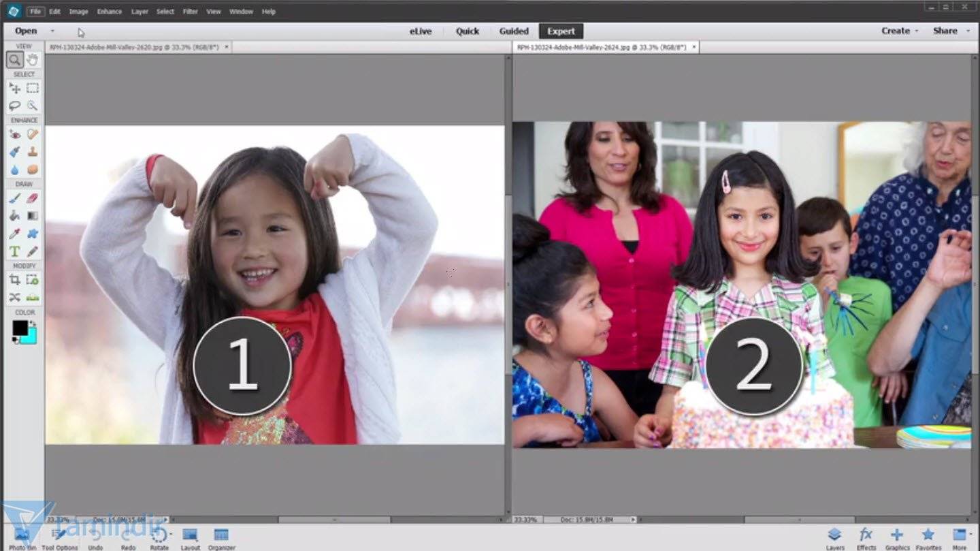Select the Zoom magnifier tool
The height and width of the screenshot is (551, 980).
pos(14,60)
